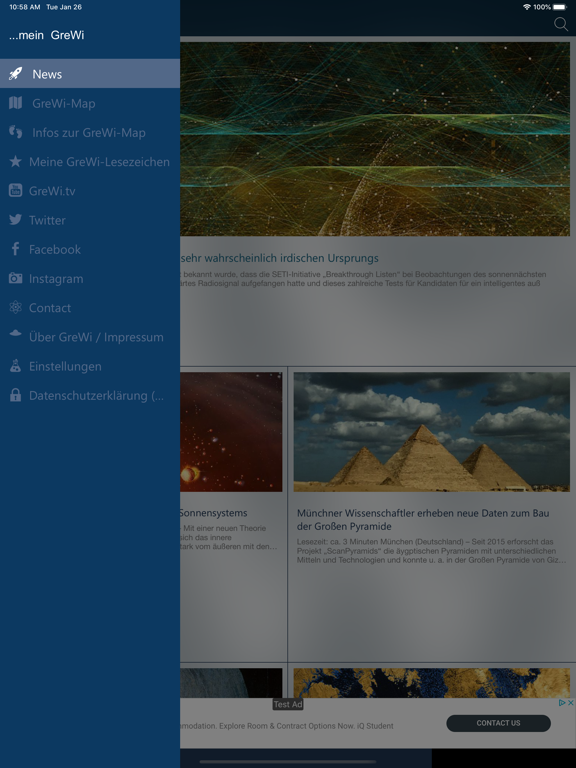Open the Facebook menu entry
576x768 pixels.
(x=90, y=249)
